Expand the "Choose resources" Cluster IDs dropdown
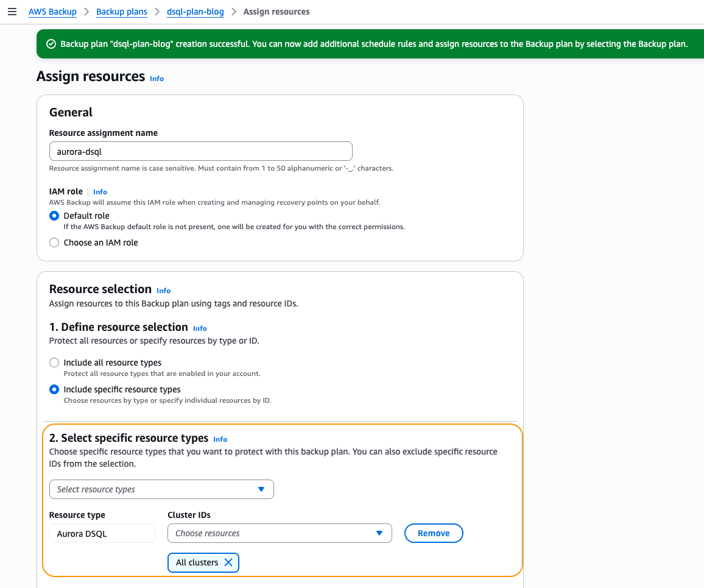 click(279, 533)
